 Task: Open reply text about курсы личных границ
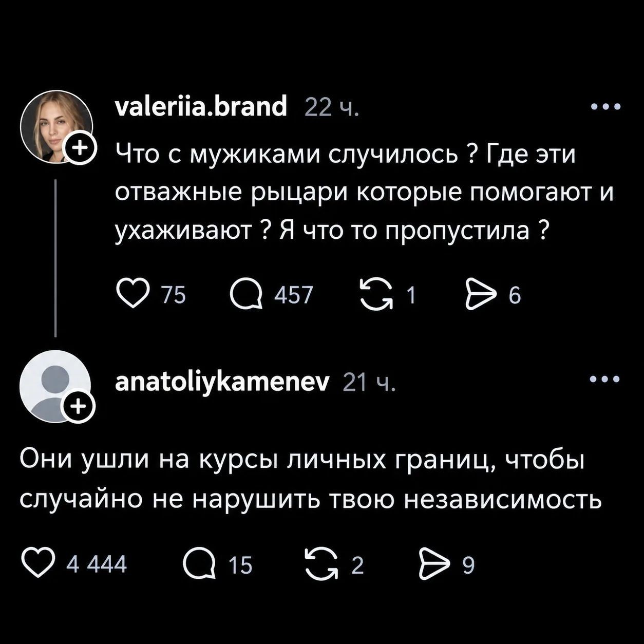(x=311, y=479)
